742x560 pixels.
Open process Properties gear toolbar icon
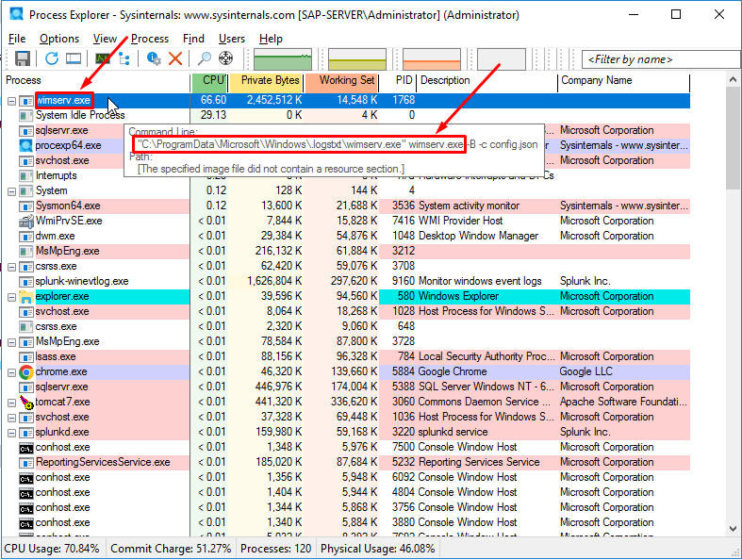(x=154, y=58)
